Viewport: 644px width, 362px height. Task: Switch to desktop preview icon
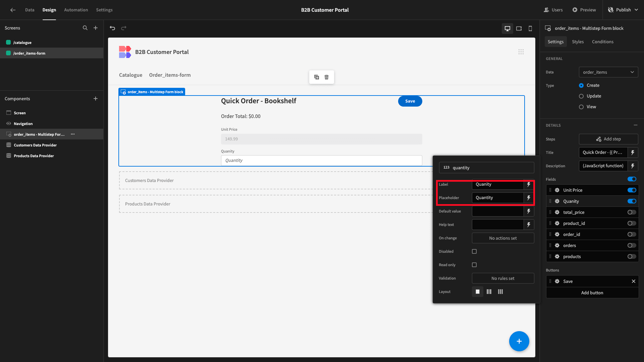tap(507, 28)
